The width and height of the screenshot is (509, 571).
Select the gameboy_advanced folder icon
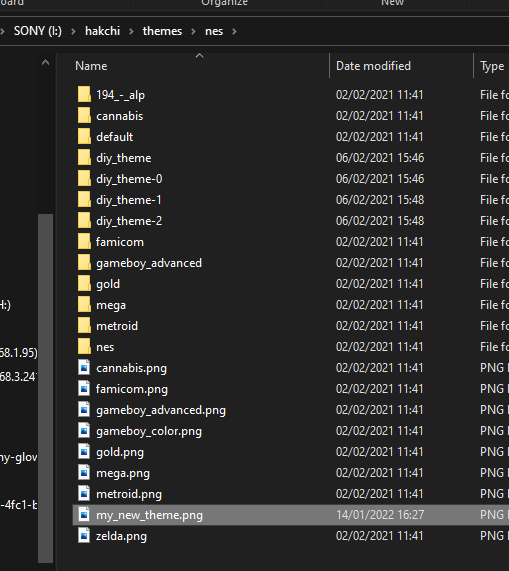[84, 263]
